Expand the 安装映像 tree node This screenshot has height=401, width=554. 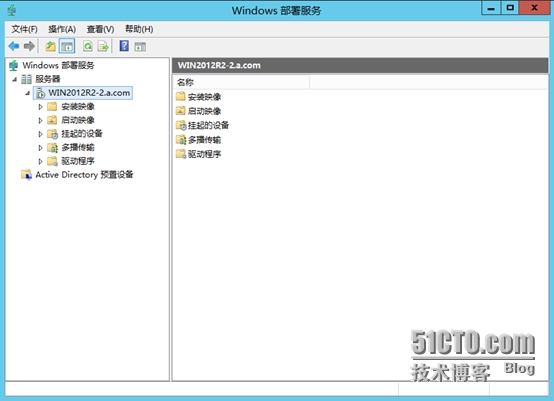(x=40, y=107)
